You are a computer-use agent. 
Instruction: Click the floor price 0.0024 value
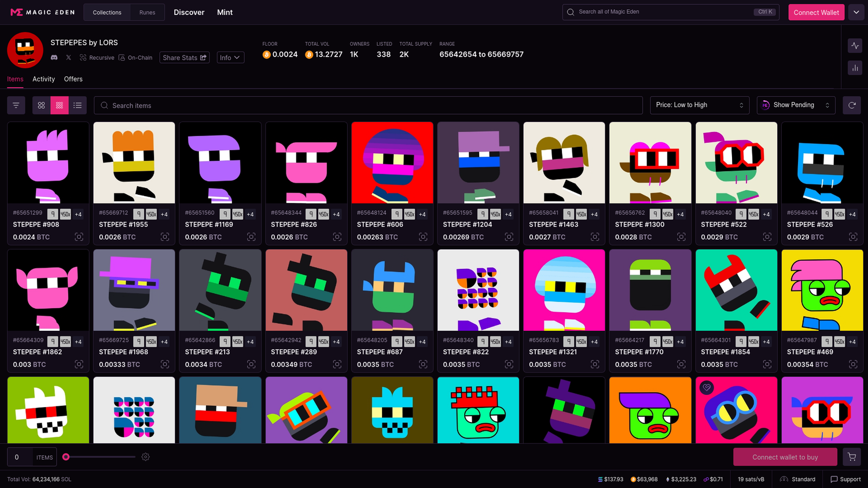285,54
